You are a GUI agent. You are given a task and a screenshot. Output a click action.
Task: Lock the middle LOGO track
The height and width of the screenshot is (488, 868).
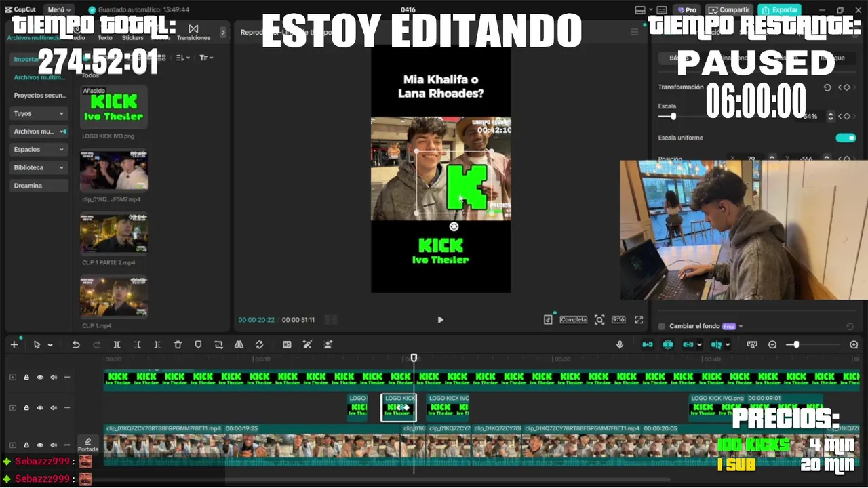26,408
